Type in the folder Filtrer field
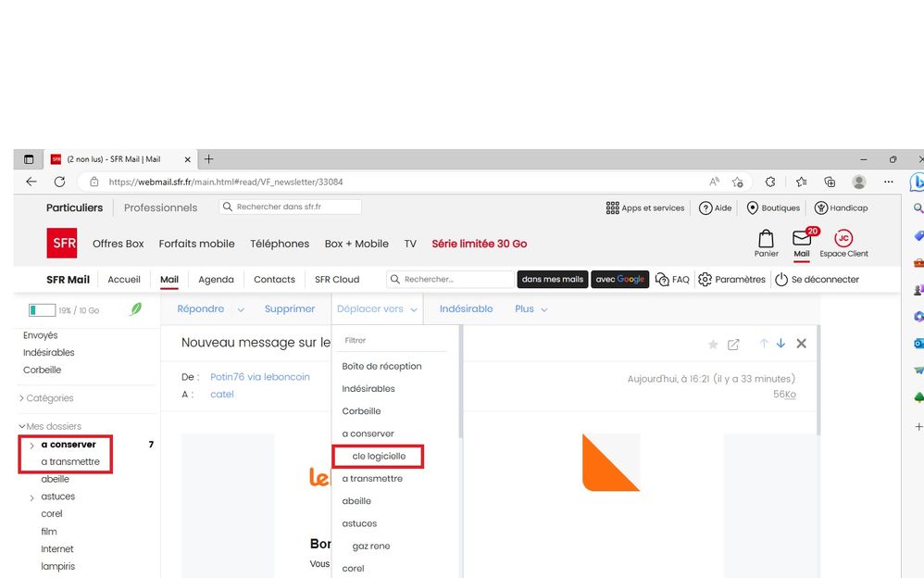Image resolution: width=924 pixels, height=578 pixels. click(393, 341)
